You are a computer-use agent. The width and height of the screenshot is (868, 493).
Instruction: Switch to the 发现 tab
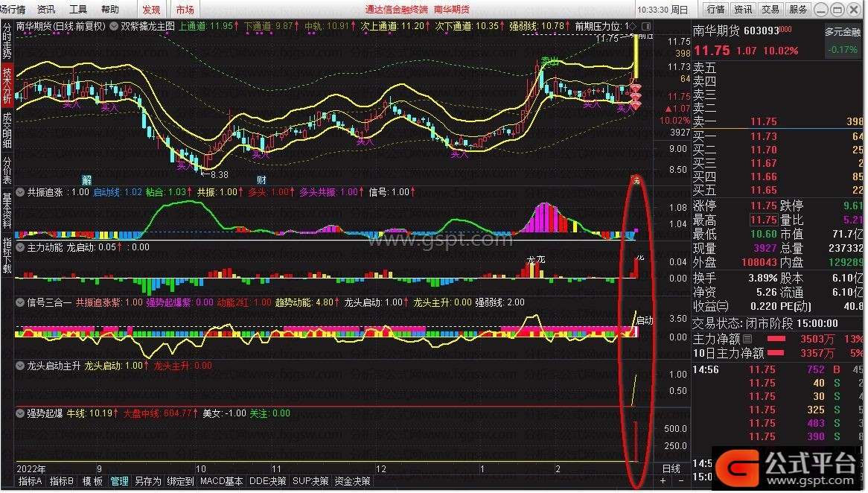tap(151, 10)
